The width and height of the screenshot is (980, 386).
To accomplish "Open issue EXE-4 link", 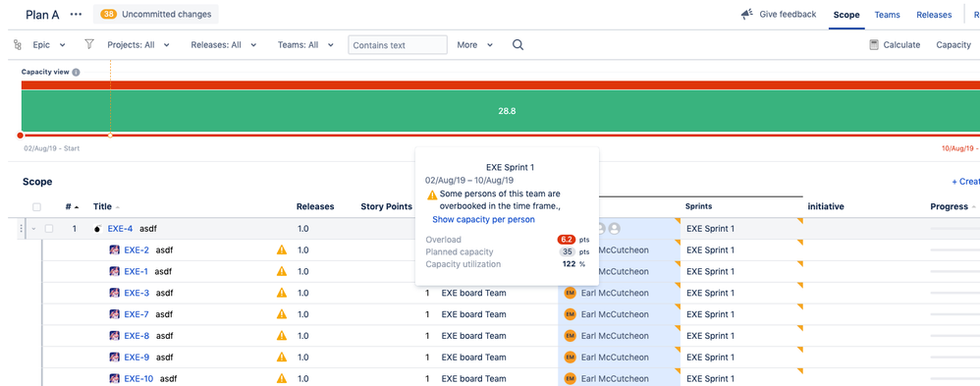I will [x=120, y=229].
